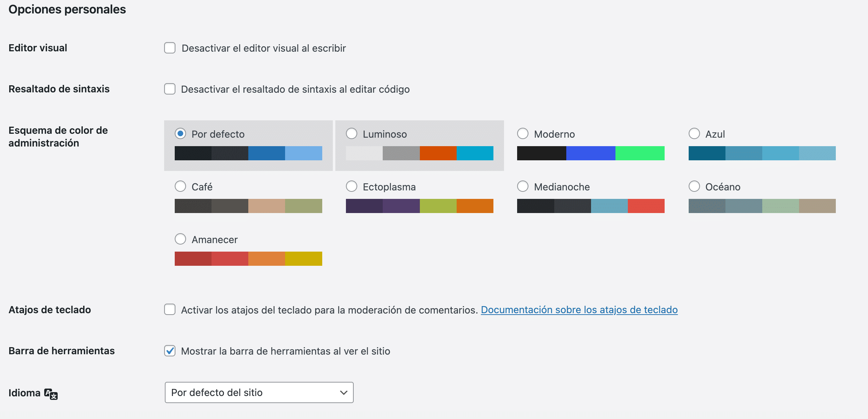
Task: Click the Moderno black-blue-green palette strip
Action: point(591,153)
